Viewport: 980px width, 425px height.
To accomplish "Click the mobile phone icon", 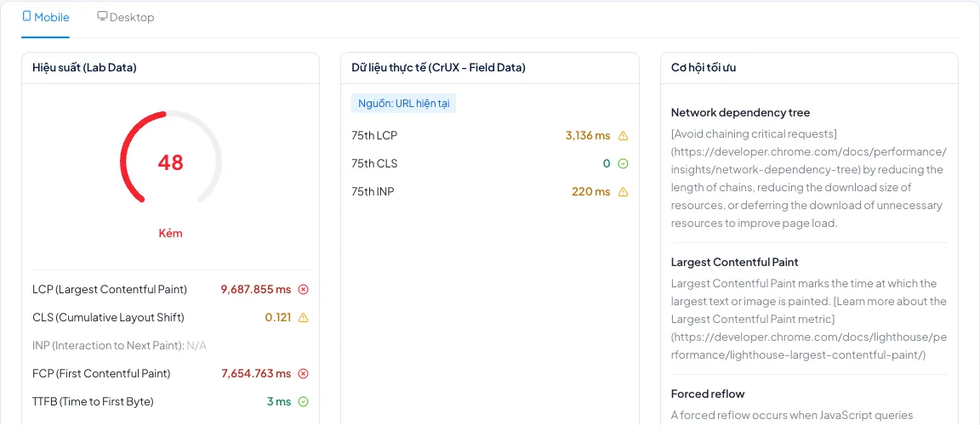I will tap(27, 17).
